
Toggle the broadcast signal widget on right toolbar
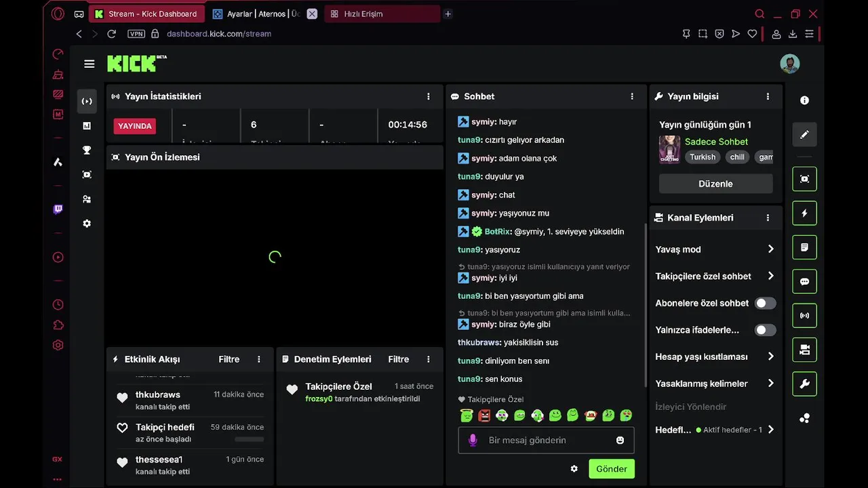click(804, 315)
